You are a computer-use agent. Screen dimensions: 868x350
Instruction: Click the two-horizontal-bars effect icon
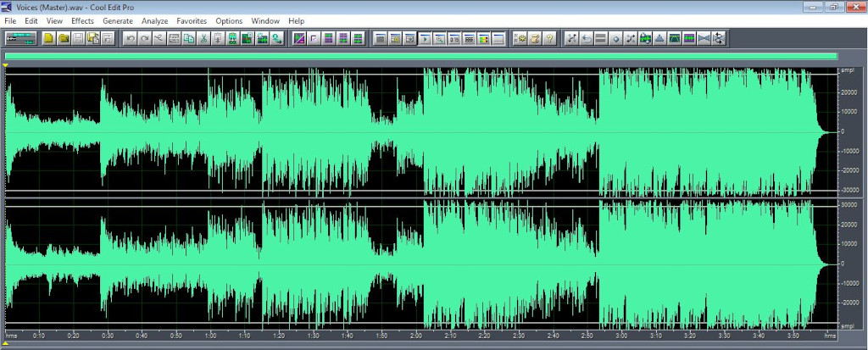pos(601,39)
